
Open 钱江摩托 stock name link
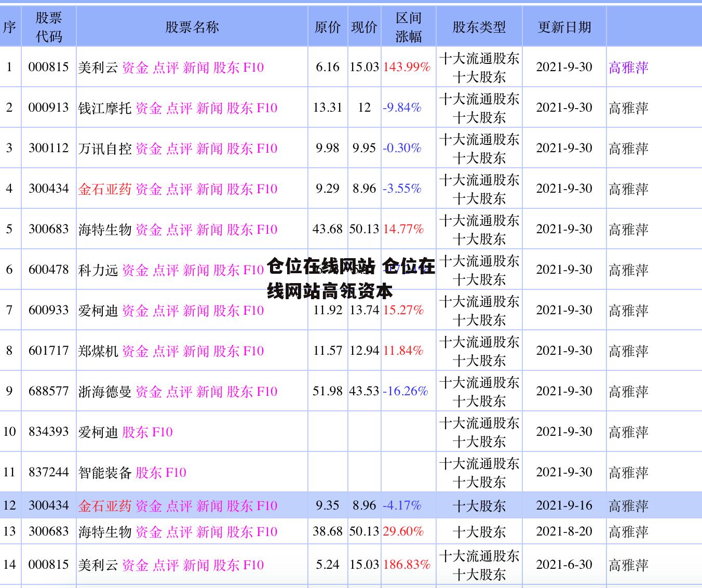(x=105, y=108)
